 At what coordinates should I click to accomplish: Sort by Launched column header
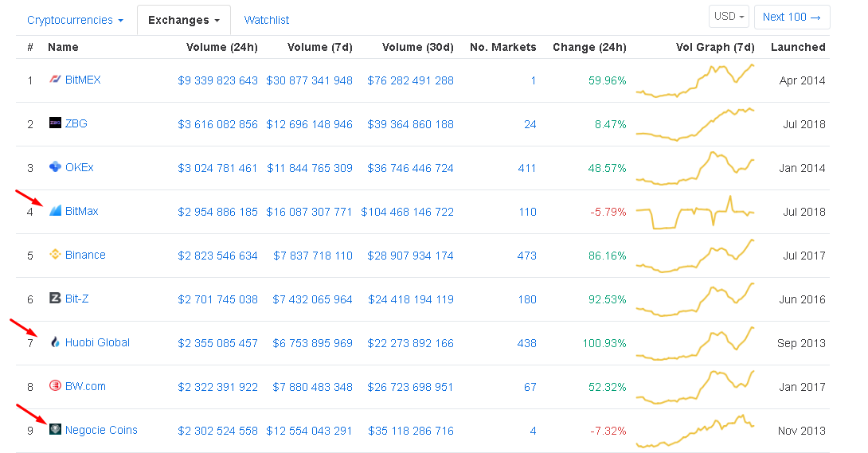798,47
